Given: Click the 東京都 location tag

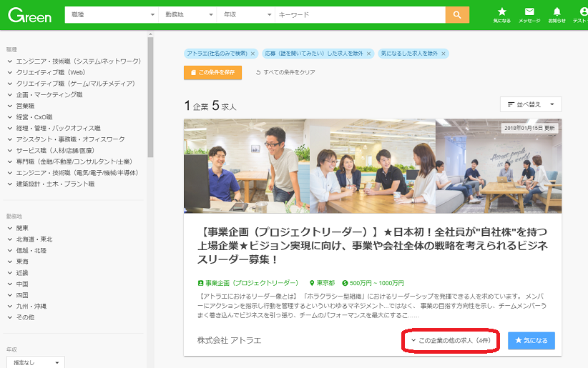Looking at the screenshot, I should pyautogui.click(x=322, y=283).
